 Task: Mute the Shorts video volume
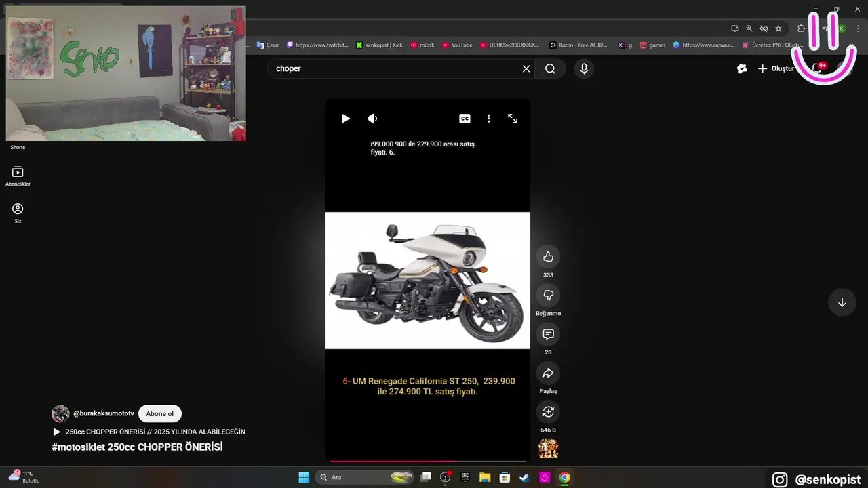(372, 119)
